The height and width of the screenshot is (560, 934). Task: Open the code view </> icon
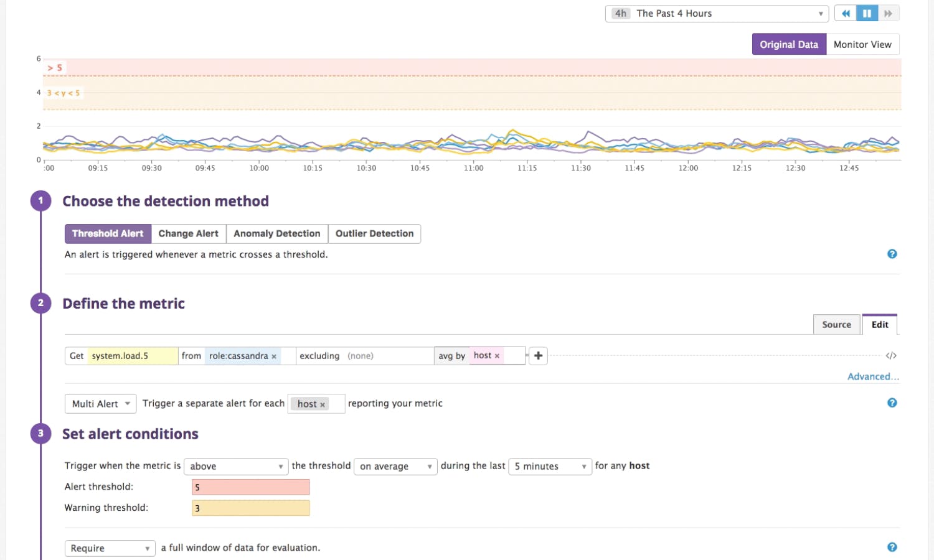(891, 356)
